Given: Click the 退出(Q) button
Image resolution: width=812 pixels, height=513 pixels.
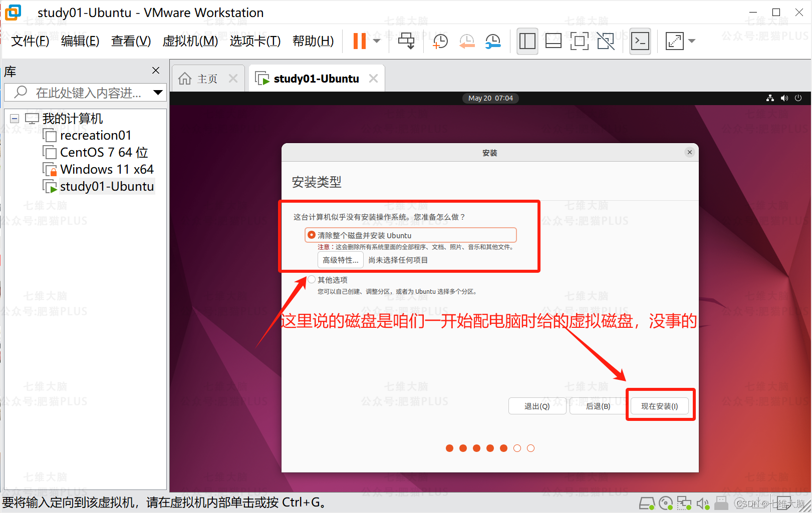Looking at the screenshot, I should pyautogui.click(x=537, y=406).
